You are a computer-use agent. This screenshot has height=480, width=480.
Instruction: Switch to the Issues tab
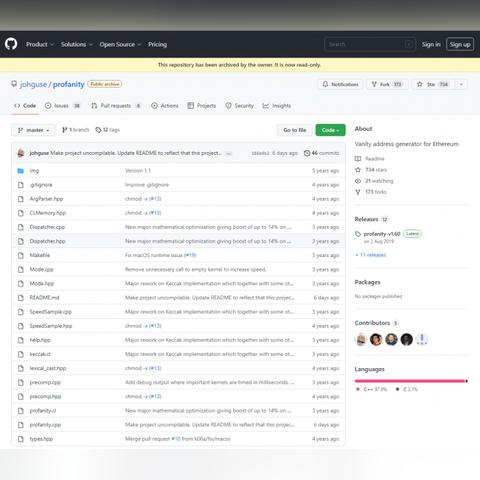(63, 106)
